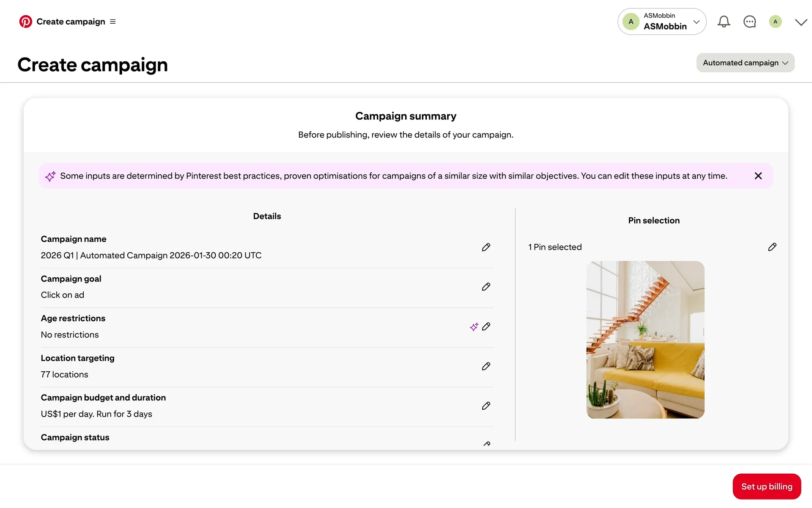
Task: Expand the top-right account chevron menu
Action: 801,22
